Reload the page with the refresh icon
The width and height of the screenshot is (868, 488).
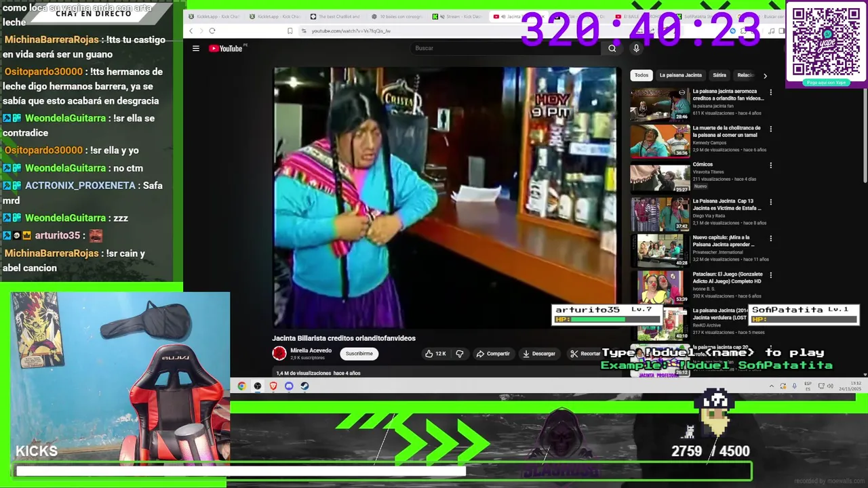tap(212, 30)
